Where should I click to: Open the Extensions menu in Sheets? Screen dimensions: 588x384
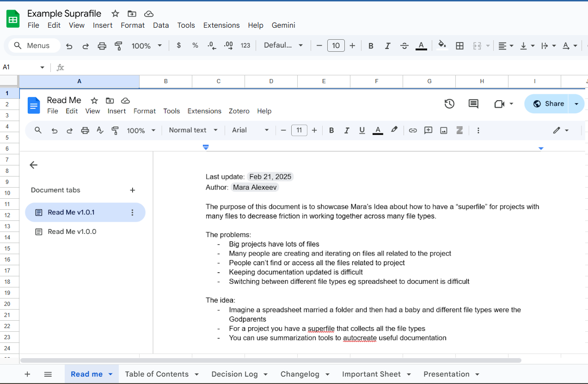click(x=221, y=25)
